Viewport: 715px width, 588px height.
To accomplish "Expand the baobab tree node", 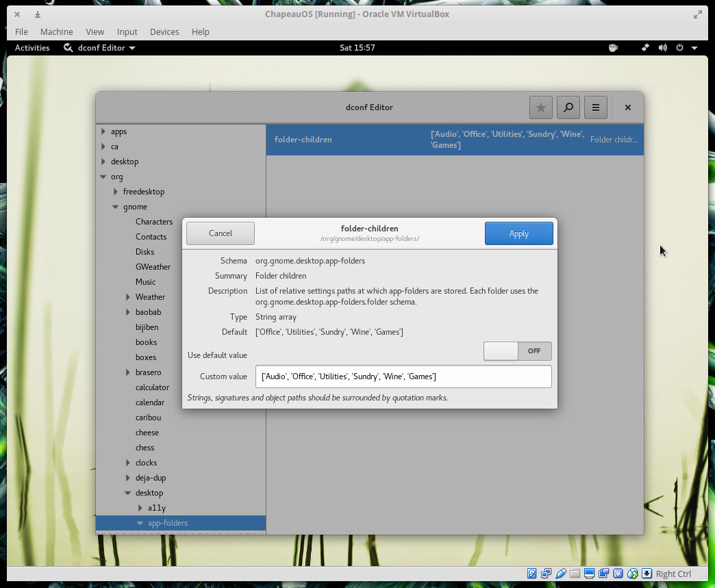I will click(x=128, y=311).
